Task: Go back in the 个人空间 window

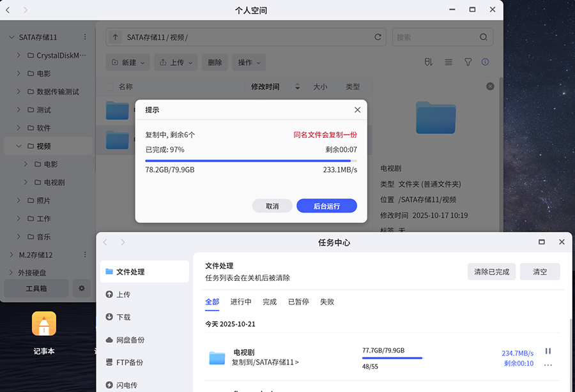Action: click(8, 10)
